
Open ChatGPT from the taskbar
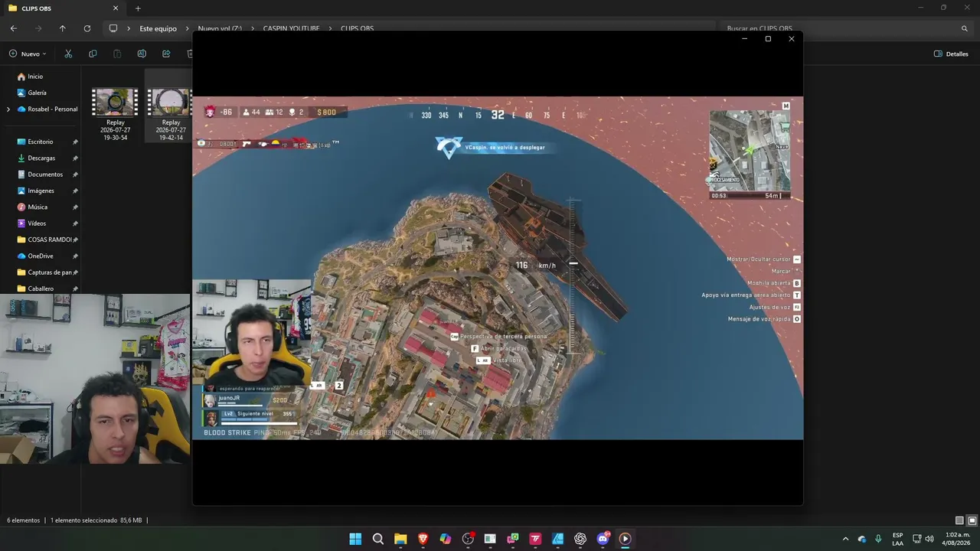click(x=580, y=539)
